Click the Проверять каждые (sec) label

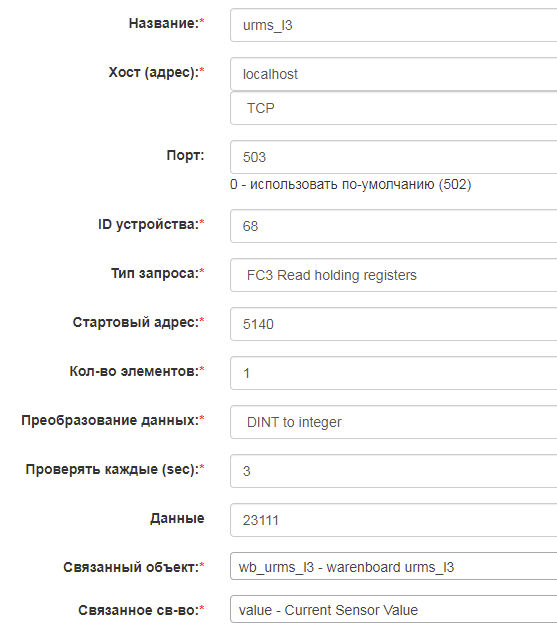coord(115,469)
